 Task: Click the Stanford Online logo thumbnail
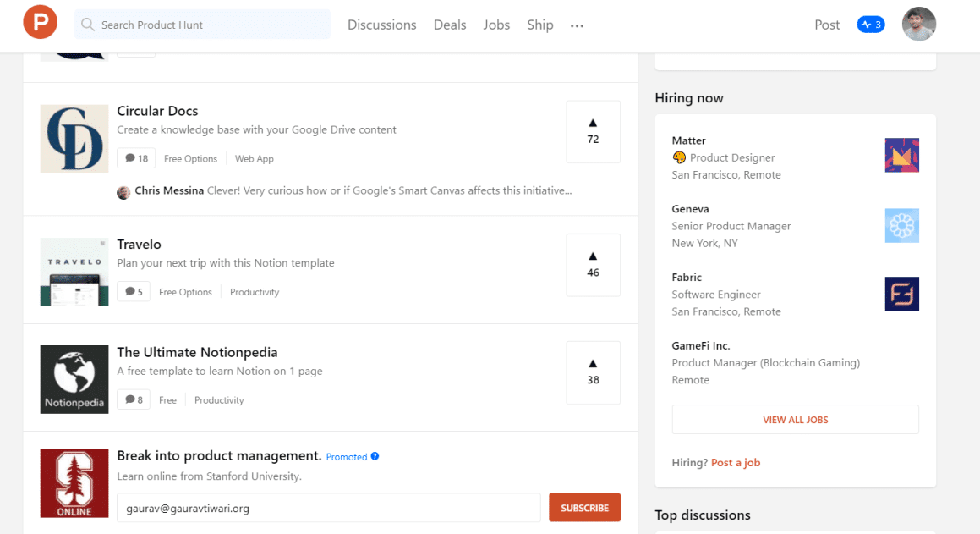74,483
